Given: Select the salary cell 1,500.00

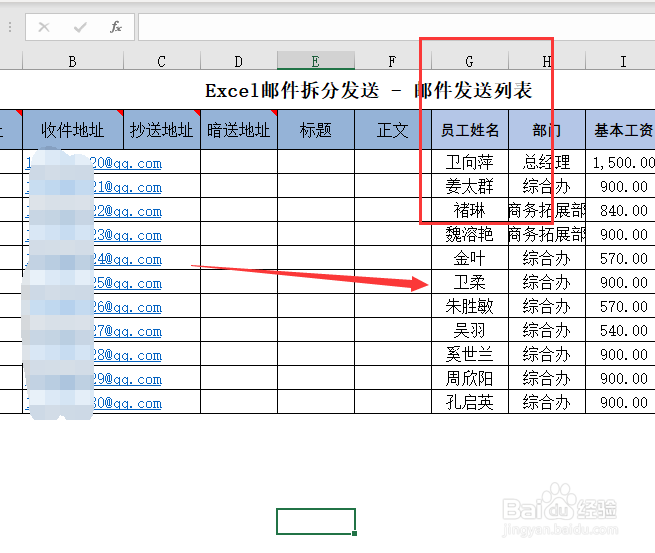Looking at the screenshot, I should click(621, 162).
